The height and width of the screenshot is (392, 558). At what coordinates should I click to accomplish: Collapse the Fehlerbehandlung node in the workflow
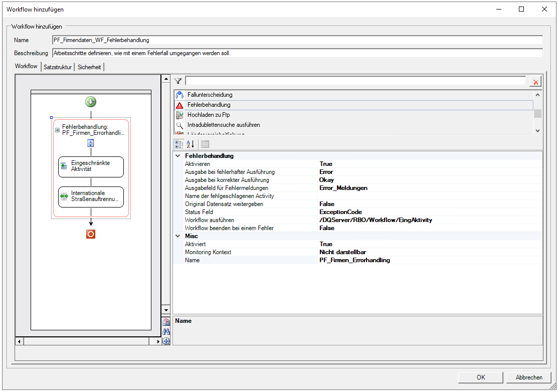(57, 130)
